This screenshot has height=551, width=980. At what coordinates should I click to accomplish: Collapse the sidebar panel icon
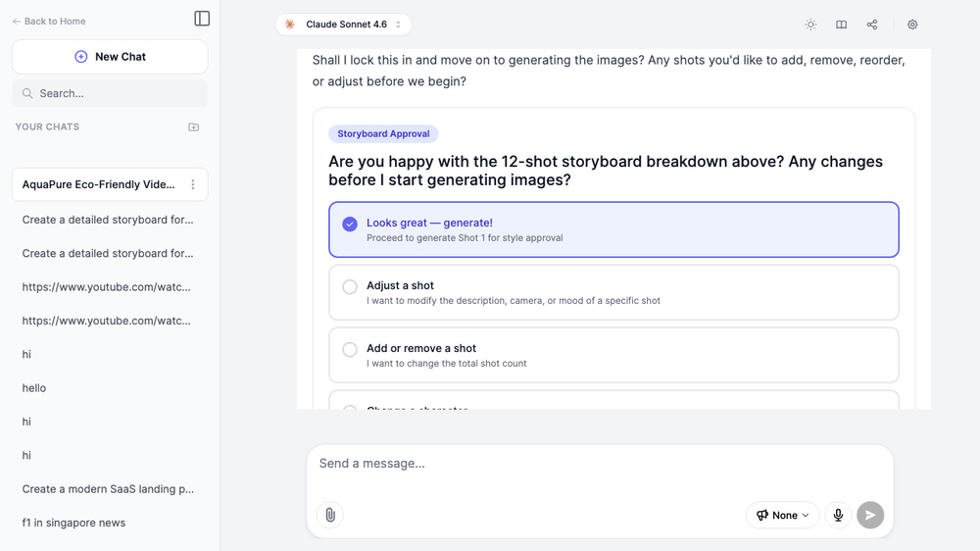pos(202,19)
